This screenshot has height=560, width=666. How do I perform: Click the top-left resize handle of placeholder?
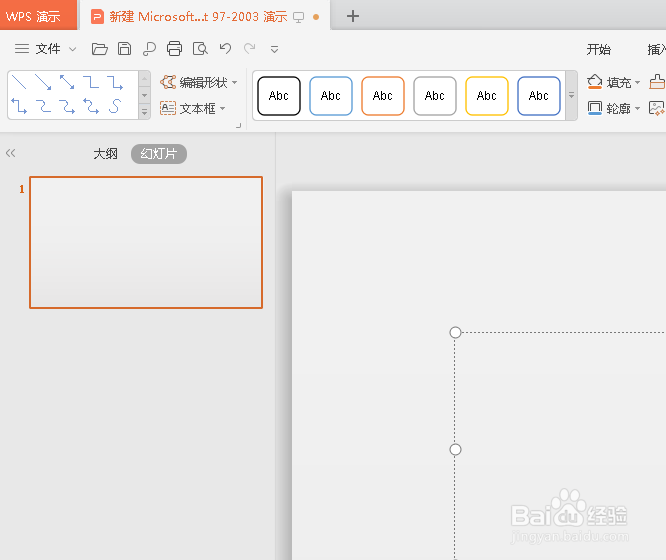(x=455, y=332)
